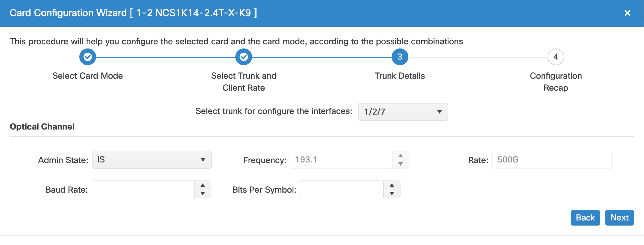Decrease Frequency value with down arrow
Viewport: 644px width, 245px height.
tap(401, 164)
